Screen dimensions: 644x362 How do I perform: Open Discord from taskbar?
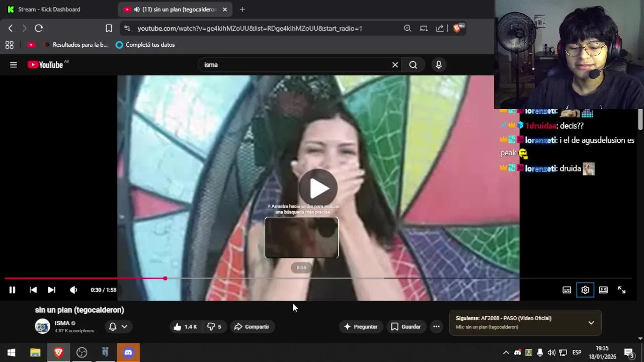click(128, 352)
